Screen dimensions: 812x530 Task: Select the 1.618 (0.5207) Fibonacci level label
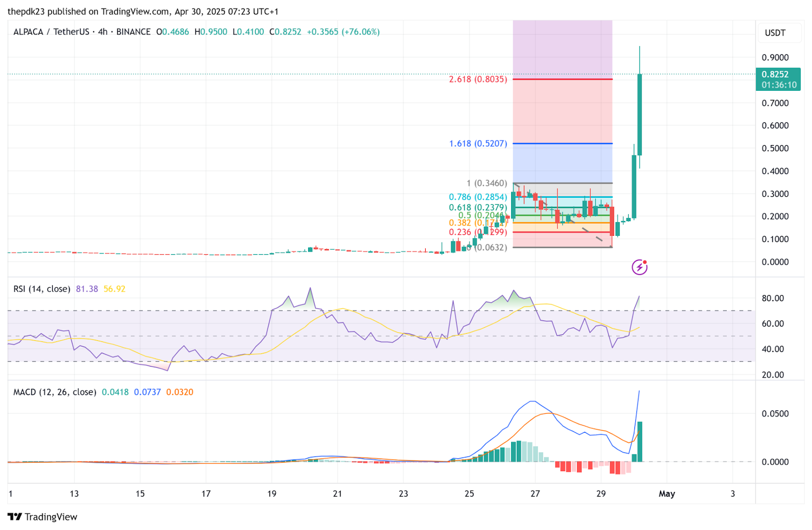coord(478,144)
